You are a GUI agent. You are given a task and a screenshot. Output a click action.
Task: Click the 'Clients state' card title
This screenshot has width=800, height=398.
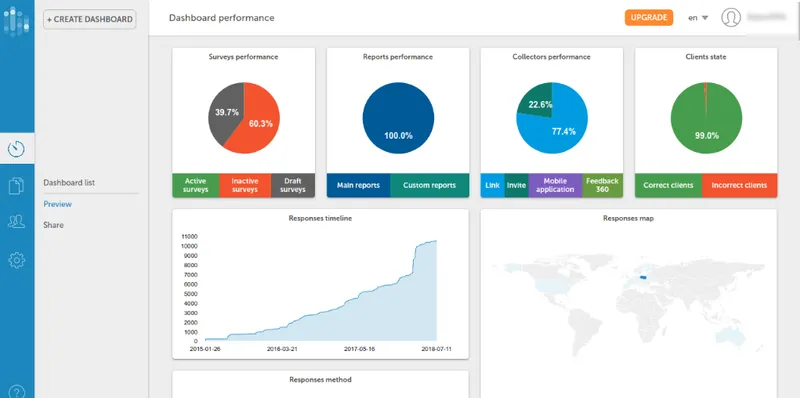click(x=706, y=57)
